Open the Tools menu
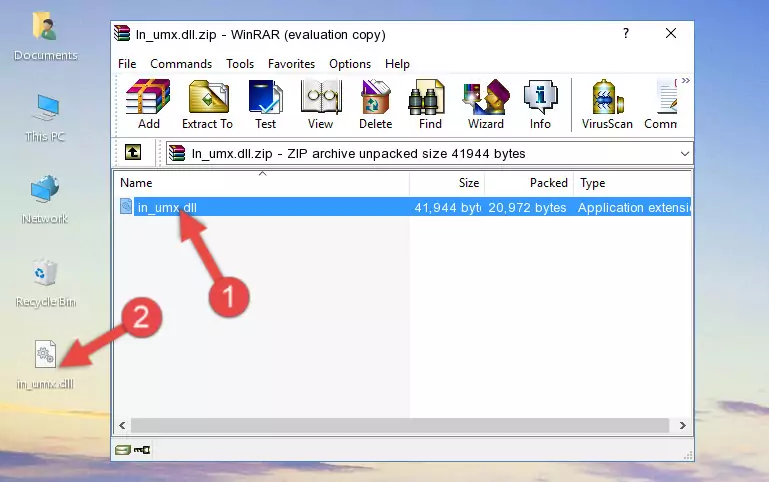Image resolution: width=769 pixels, height=482 pixels. [x=240, y=64]
